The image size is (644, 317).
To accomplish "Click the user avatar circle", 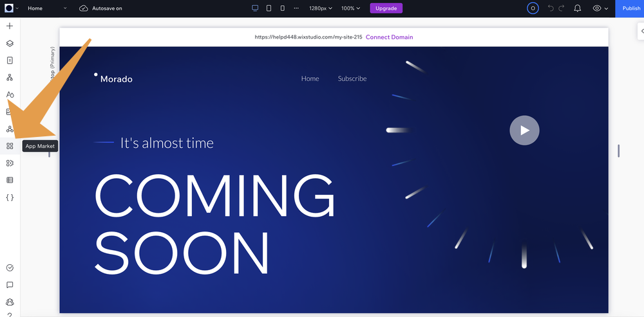I will tap(533, 8).
